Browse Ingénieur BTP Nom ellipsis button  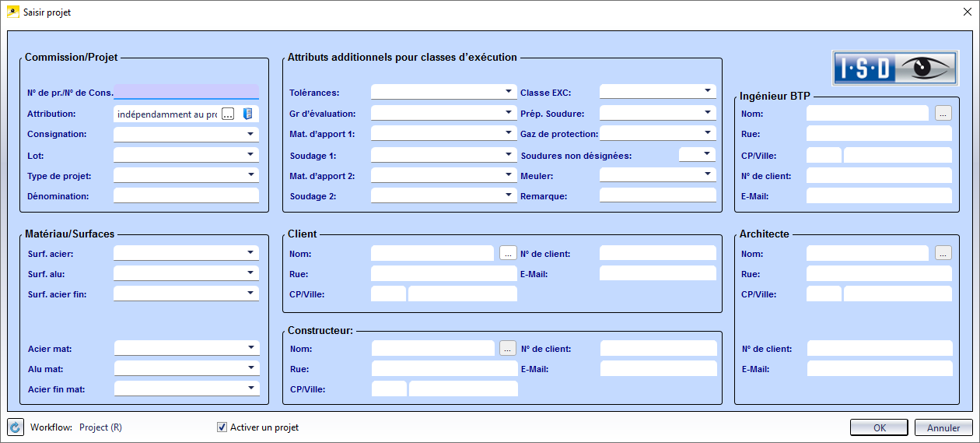click(943, 114)
